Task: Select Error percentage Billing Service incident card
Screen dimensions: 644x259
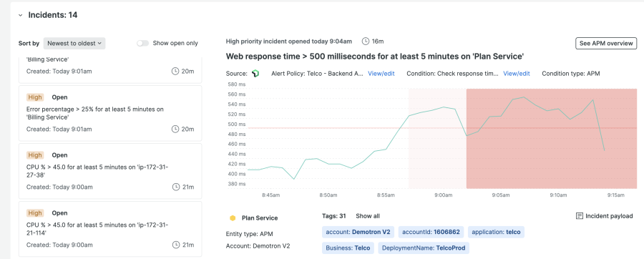Action: click(x=110, y=113)
